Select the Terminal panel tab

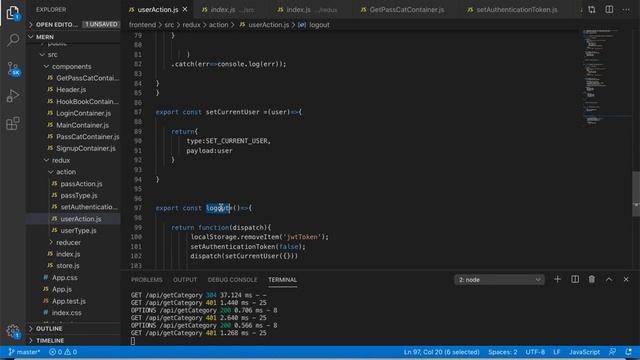click(x=282, y=280)
